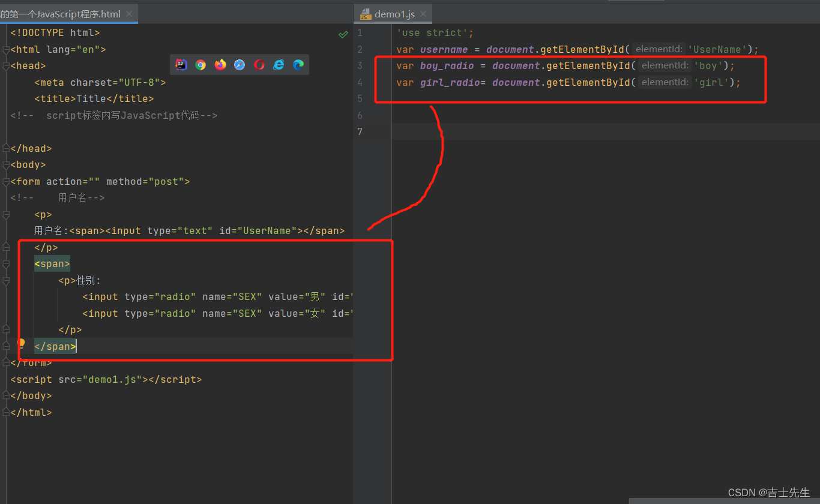Collapse the <html lang="en"> fold marker

click(6, 50)
